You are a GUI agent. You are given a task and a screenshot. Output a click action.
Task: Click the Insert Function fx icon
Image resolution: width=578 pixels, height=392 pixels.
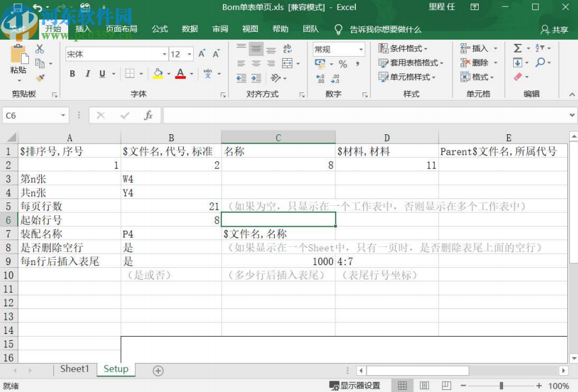[148, 115]
